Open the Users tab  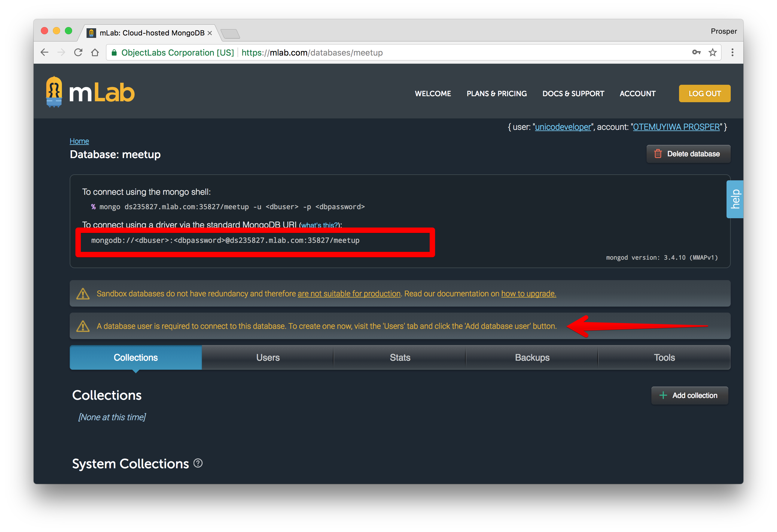[268, 357]
